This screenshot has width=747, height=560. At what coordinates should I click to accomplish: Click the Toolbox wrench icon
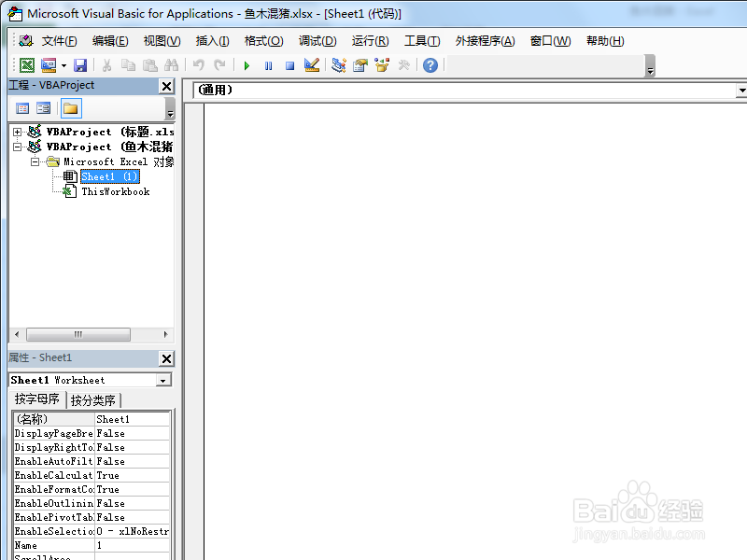pyautogui.click(x=403, y=65)
